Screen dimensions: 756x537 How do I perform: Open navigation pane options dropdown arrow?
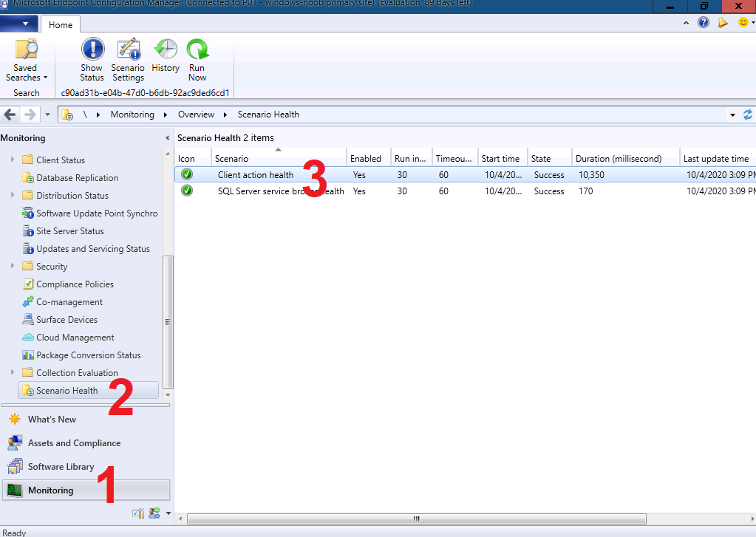coord(168,513)
